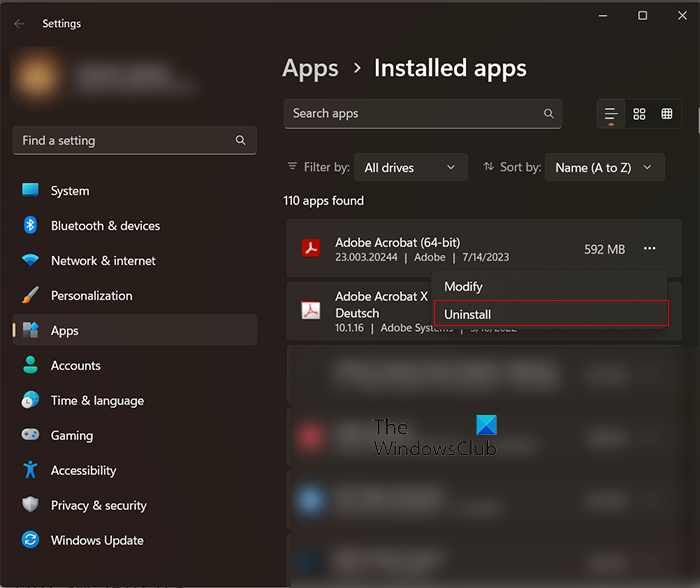Go to Network & internet settings
The image size is (700, 588).
coord(103,261)
